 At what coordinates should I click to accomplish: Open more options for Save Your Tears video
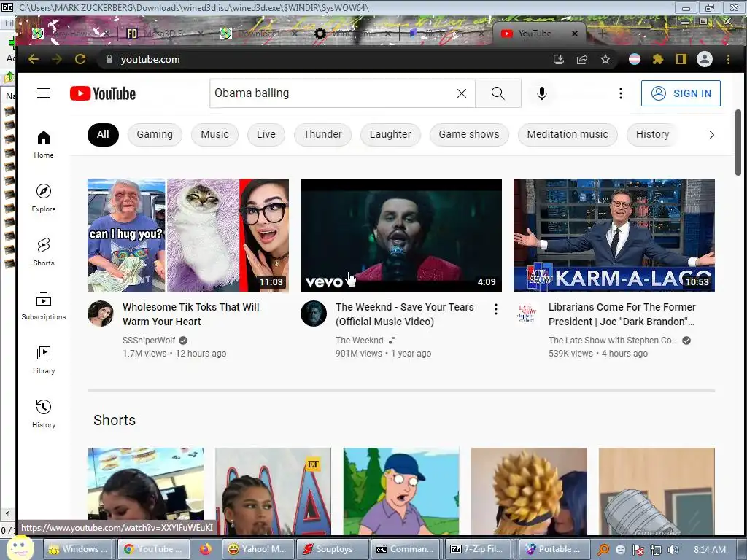point(496,309)
